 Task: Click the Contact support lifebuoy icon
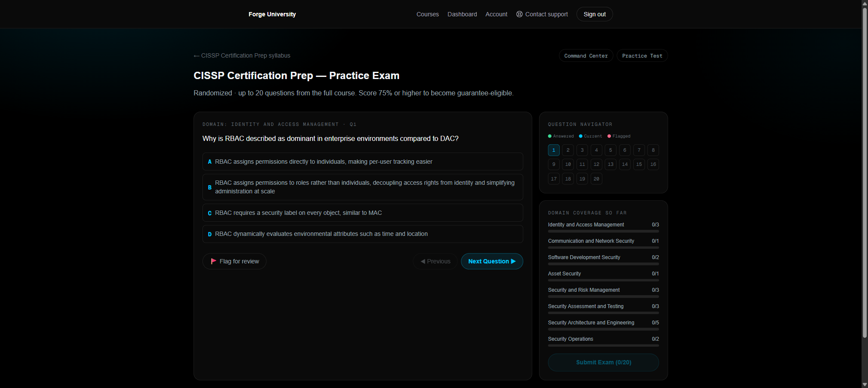point(519,14)
